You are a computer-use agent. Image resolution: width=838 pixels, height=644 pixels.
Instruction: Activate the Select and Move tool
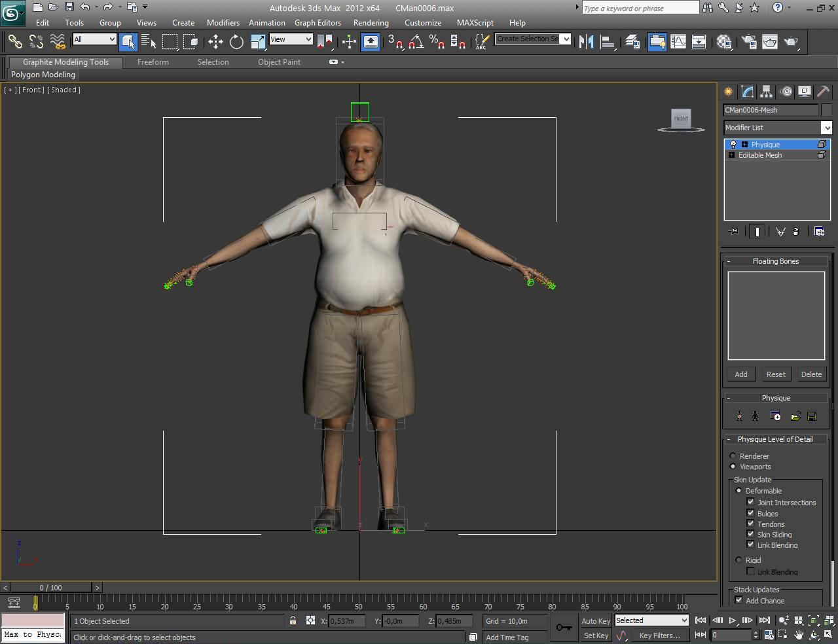click(x=215, y=42)
